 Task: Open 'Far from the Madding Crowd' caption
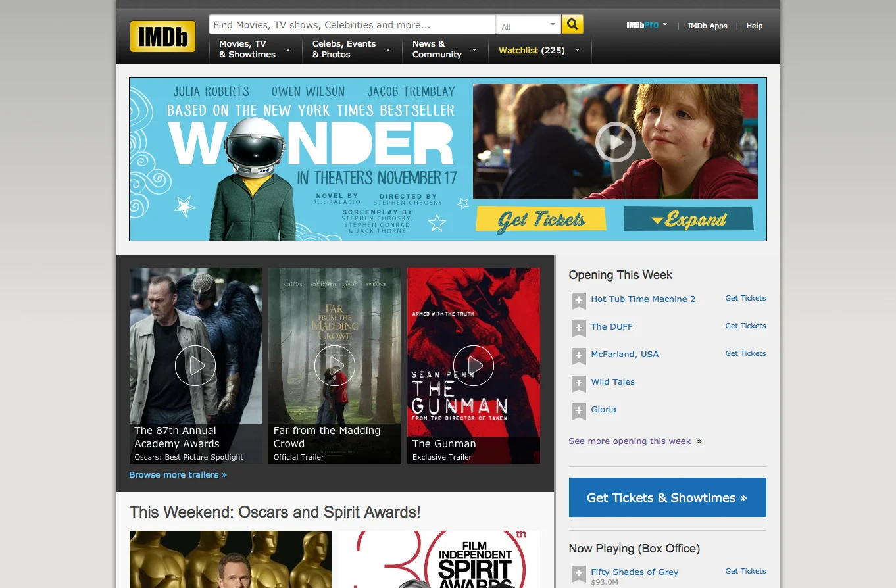(326, 437)
